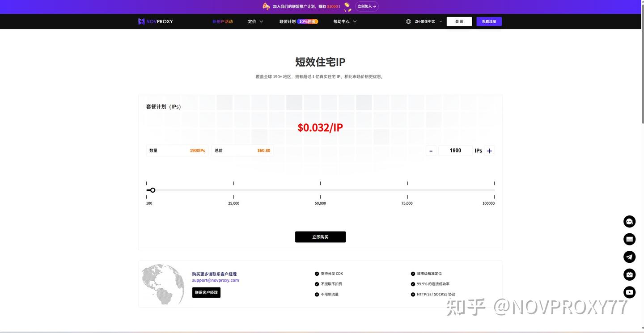644x333 pixels.
Task: Click the minus button to decrease IP quantity
Action: (x=430, y=151)
